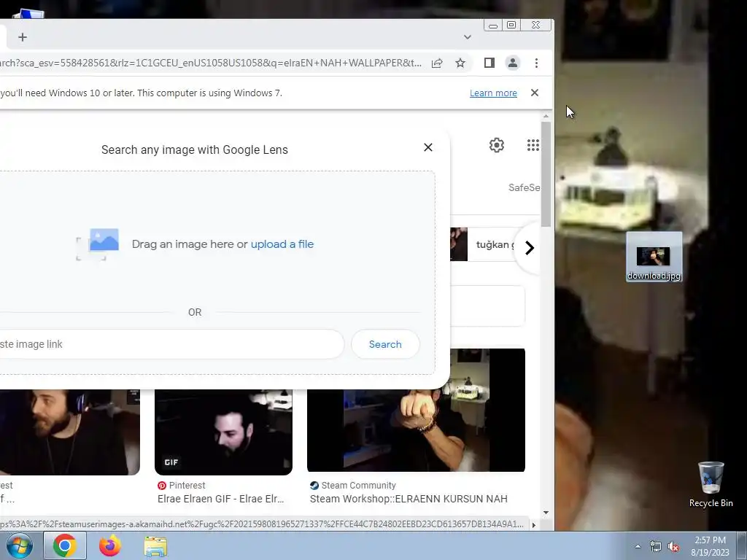Image resolution: width=747 pixels, height=560 pixels.
Task: Open the tab search dropdown chevron
Action: pos(468,37)
